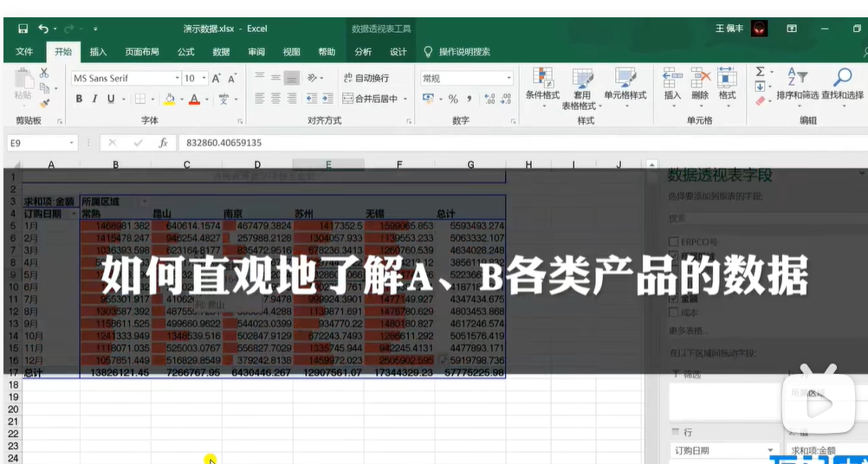Apply Percent style format
868x464 pixels.
(453, 99)
